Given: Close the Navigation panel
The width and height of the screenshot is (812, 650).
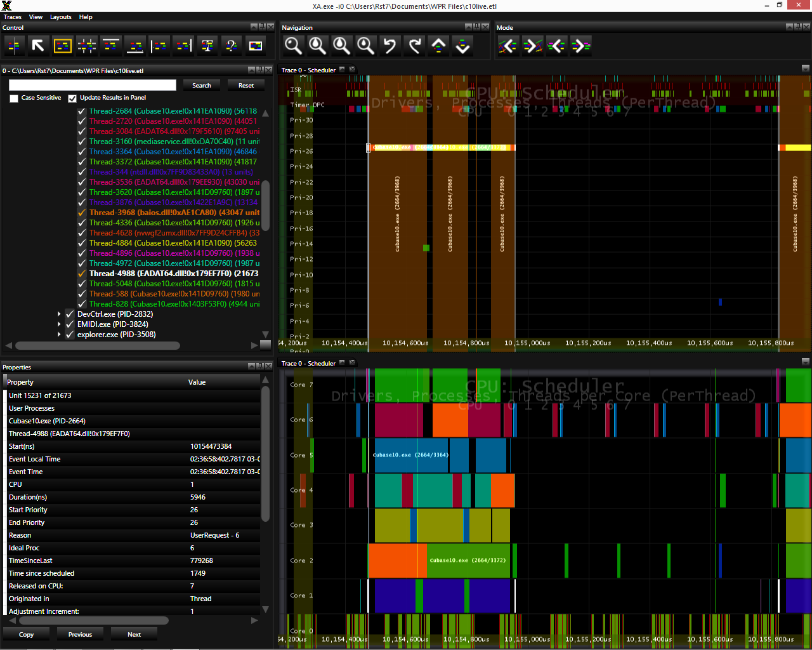Looking at the screenshot, I should click(x=485, y=27).
